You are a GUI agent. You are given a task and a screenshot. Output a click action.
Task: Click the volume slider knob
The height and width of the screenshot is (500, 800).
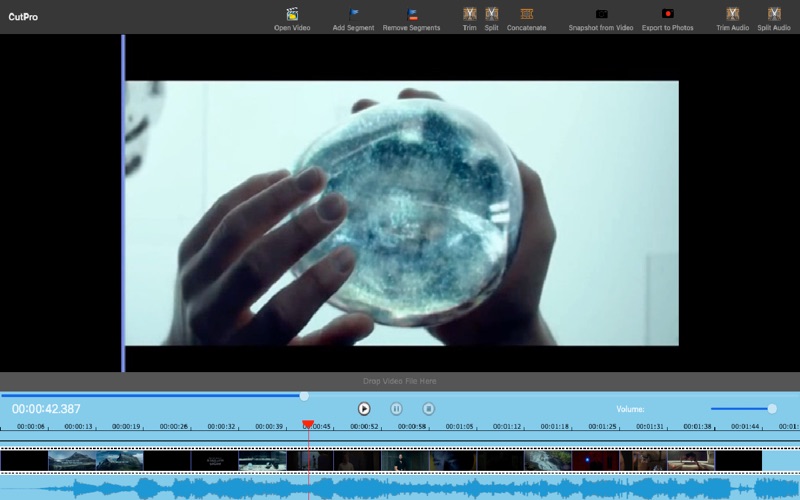[x=772, y=409]
